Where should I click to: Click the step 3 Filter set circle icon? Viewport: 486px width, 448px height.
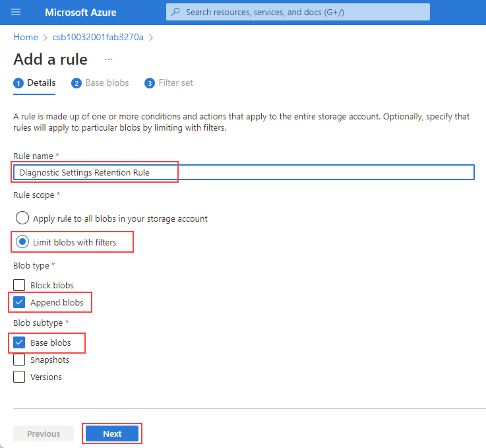pos(150,83)
